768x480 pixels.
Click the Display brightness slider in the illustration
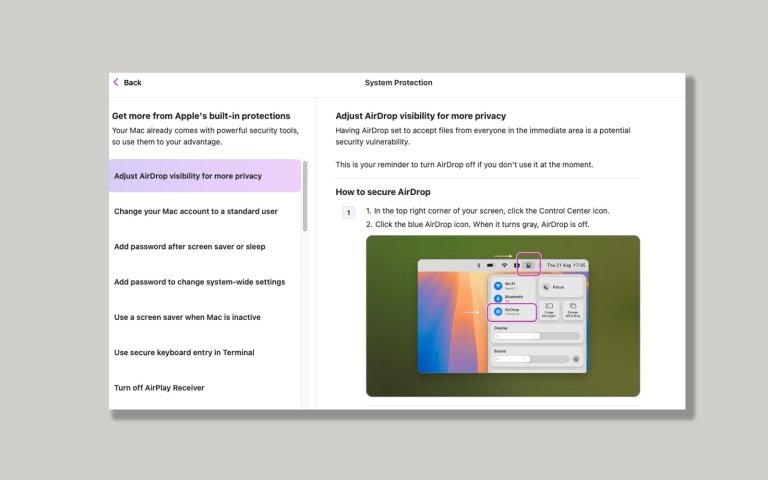(537, 336)
